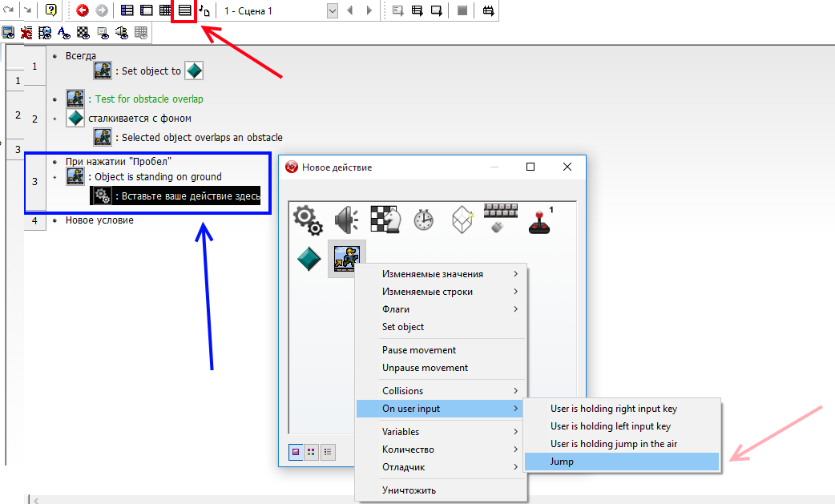
Task: Switch dialog to list view mode
Action: pyautogui.click(x=328, y=452)
